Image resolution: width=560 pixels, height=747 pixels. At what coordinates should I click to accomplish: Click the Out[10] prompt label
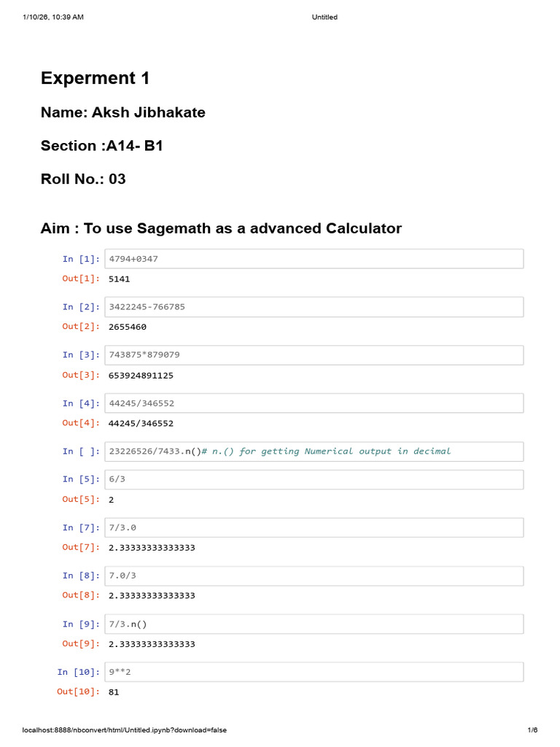pos(78,692)
